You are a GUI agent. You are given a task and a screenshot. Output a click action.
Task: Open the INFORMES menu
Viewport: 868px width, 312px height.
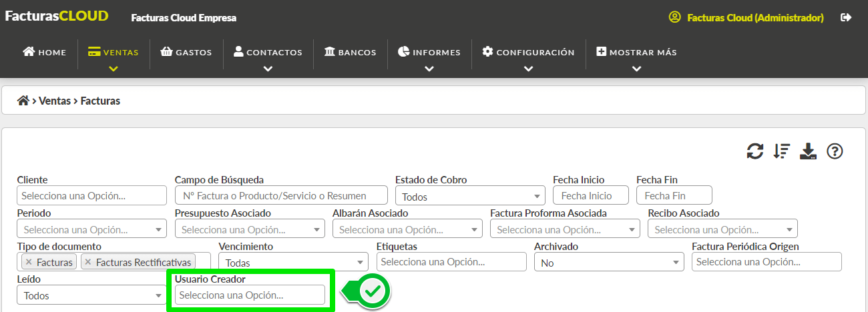coord(429,52)
